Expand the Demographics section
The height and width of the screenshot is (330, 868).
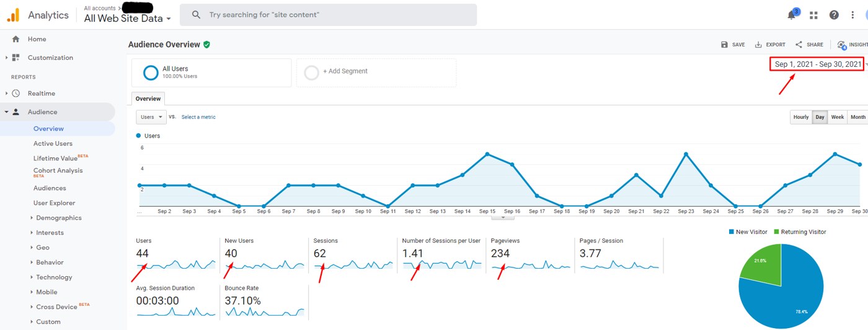click(32, 218)
